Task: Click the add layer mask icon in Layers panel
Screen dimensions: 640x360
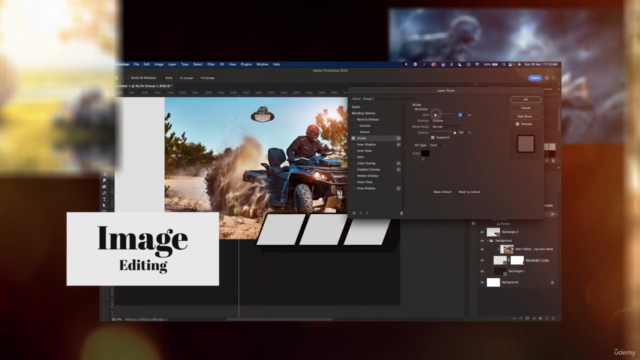Action: point(527,318)
